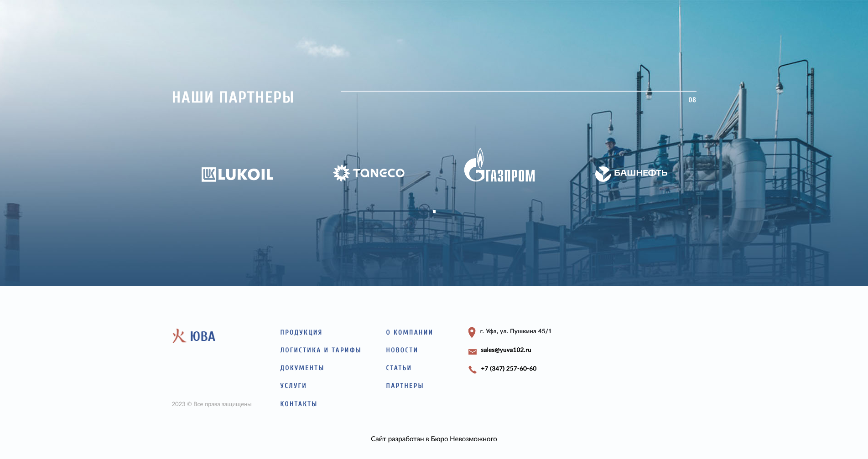Viewport: 868px width, 459px height.
Task: Click the Наши партнеры section heading
Action: point(233,97)
